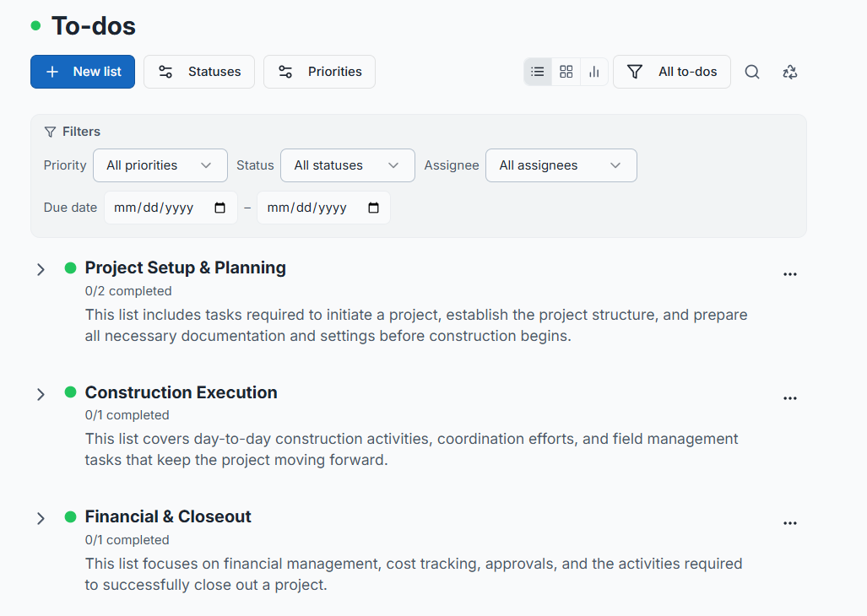Open the All assignees dropdown
Viewport: 867px width, 616px height.
coord(561,165)
